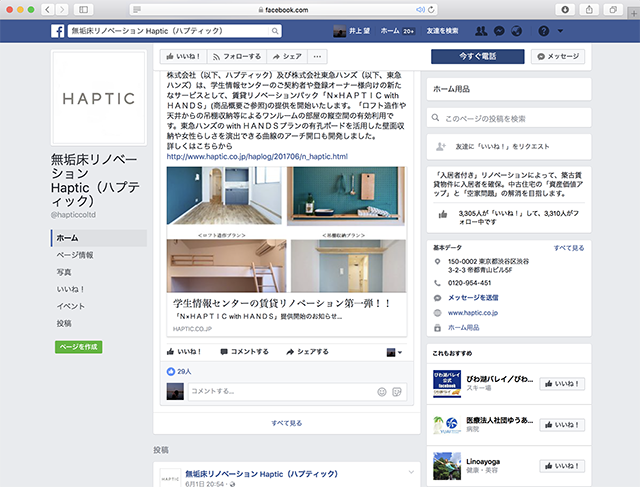The image size is (640, 487).
Task: Like the Linoayoga suggested page
Action: pos(562,466)
